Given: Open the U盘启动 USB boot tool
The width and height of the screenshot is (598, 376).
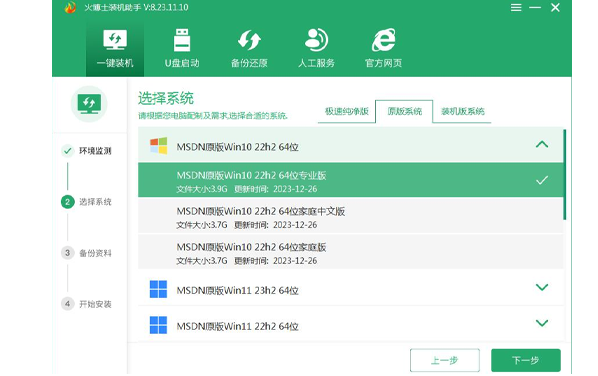Looking at the screenshot, I should 182,49.
